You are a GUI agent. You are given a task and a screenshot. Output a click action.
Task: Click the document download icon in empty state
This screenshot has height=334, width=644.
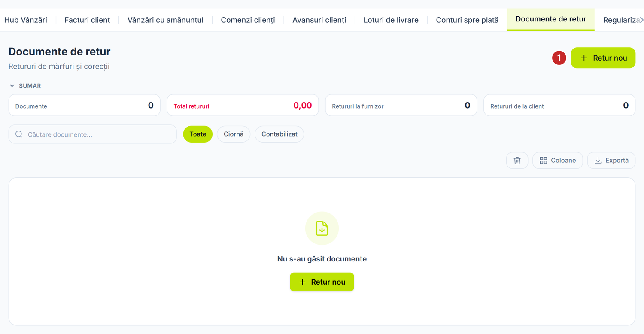tap(322, 228)
